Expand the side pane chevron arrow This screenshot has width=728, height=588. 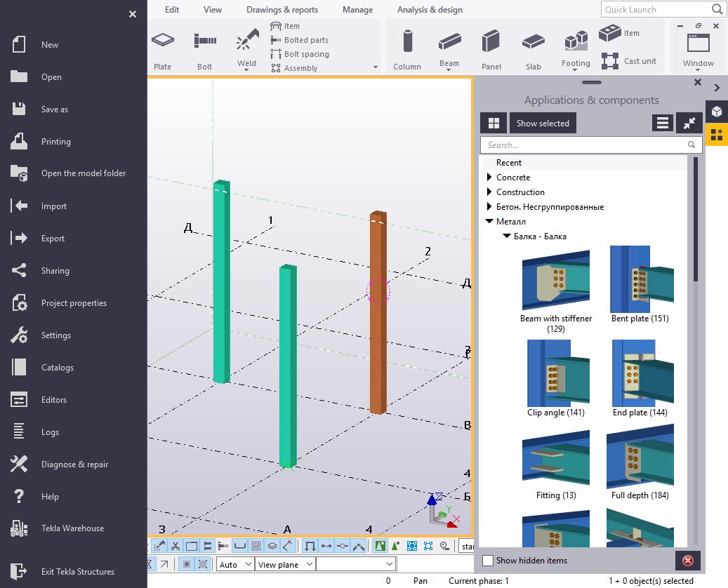point(717,87)
